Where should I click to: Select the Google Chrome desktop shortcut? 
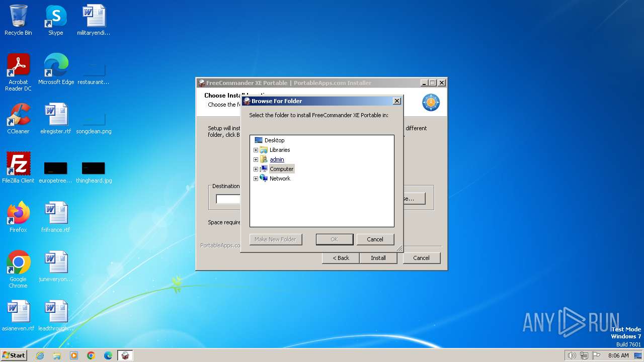click(18, 270)
